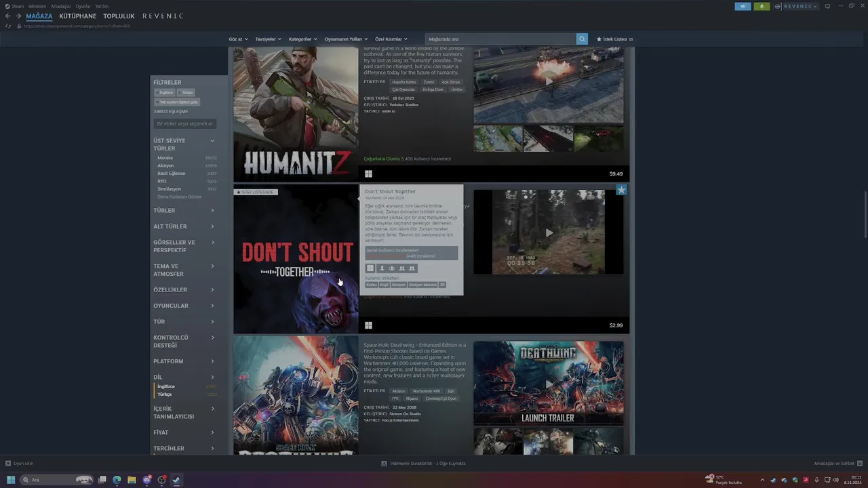Open the Özel Kısımlar store menu
The width and height of the screenshot is (868, 488).
pyautogui.click(x=391, y=39)
